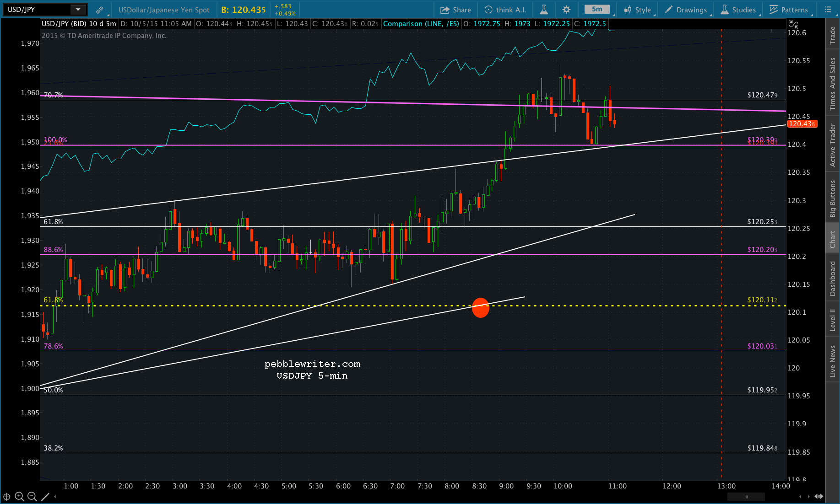The image size is (840, 504).
Task: Select the crosshair pan tool
Action: pos(7,496)
